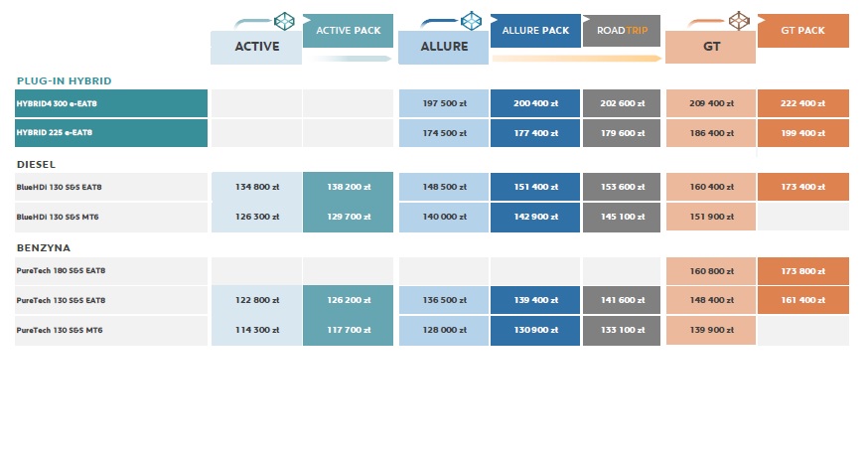
Task: Choose the BlueHDi 130 S&S EAT8 engine row
Action: point(111,187)
